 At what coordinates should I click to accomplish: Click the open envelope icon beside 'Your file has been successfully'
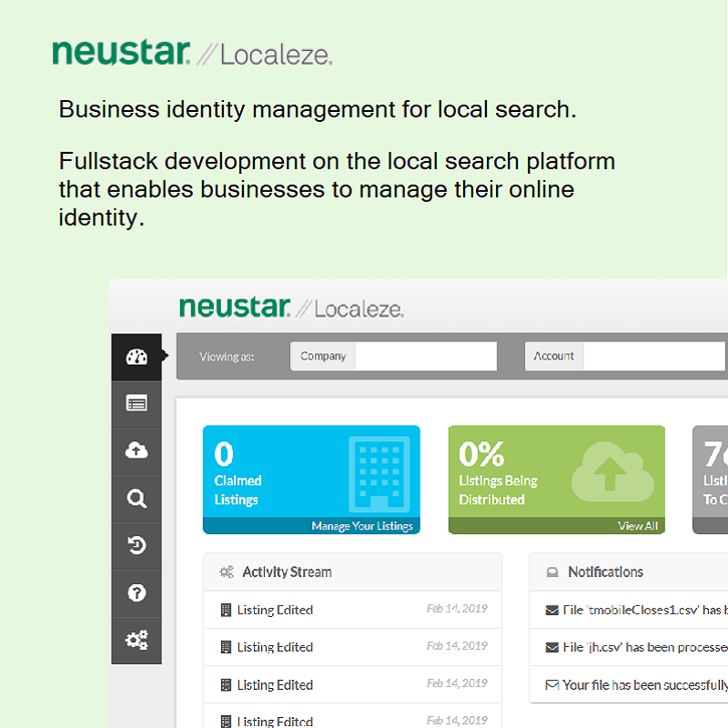point(551,685)
